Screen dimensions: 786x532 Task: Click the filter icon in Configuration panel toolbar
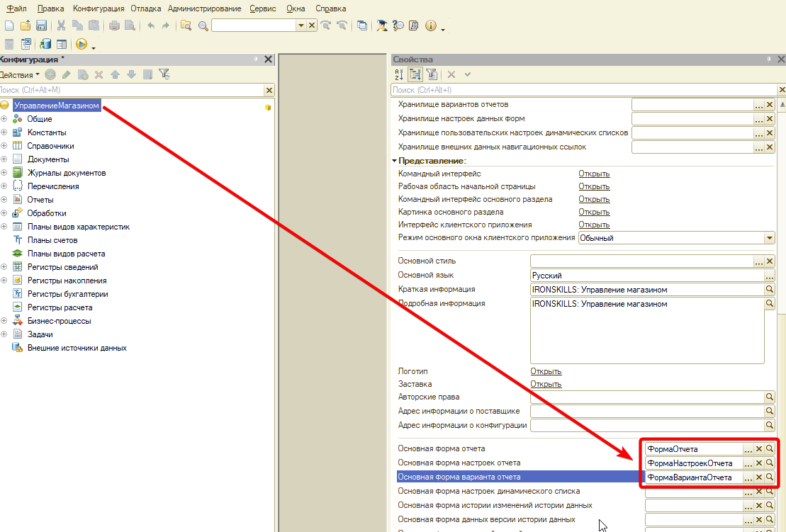tap(164, 74)
